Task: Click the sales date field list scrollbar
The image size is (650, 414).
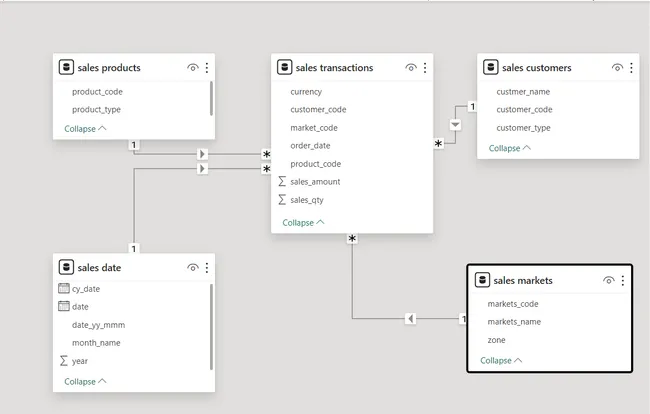Action: [211, 327]
